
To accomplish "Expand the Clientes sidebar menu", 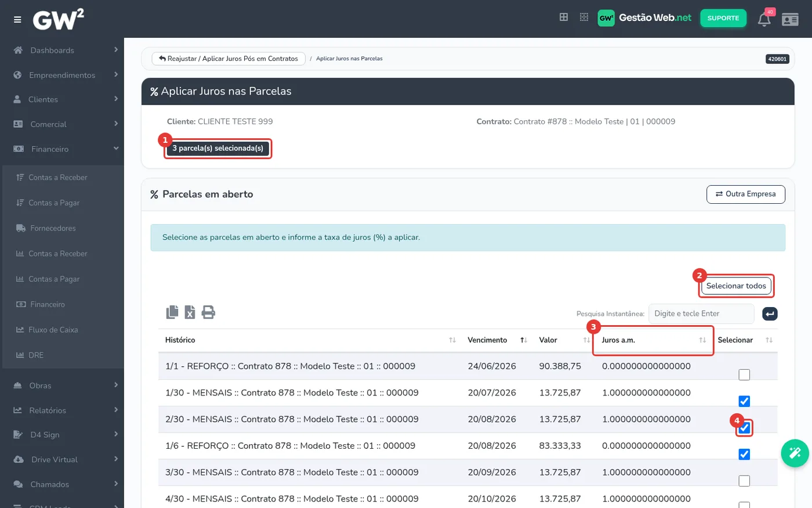I will [62, 99].
